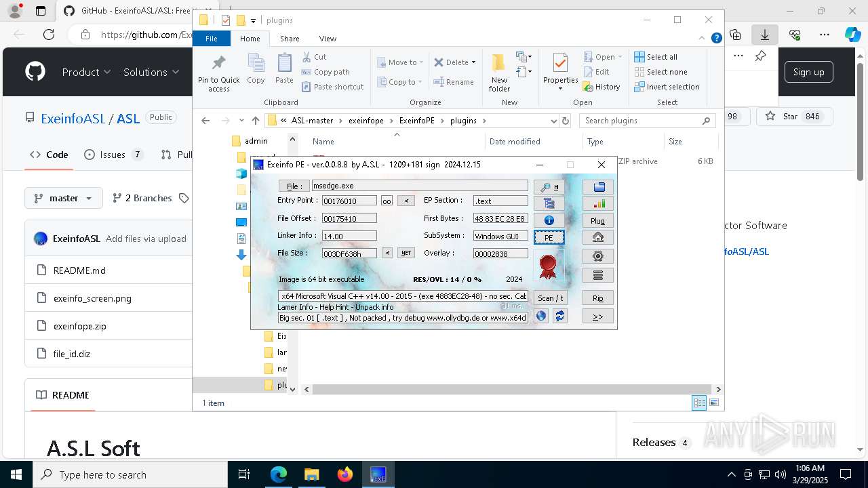The width and height of the screenshot is (868, 488).
Task: Click the Scan / t button
Action: coord(550,298)
